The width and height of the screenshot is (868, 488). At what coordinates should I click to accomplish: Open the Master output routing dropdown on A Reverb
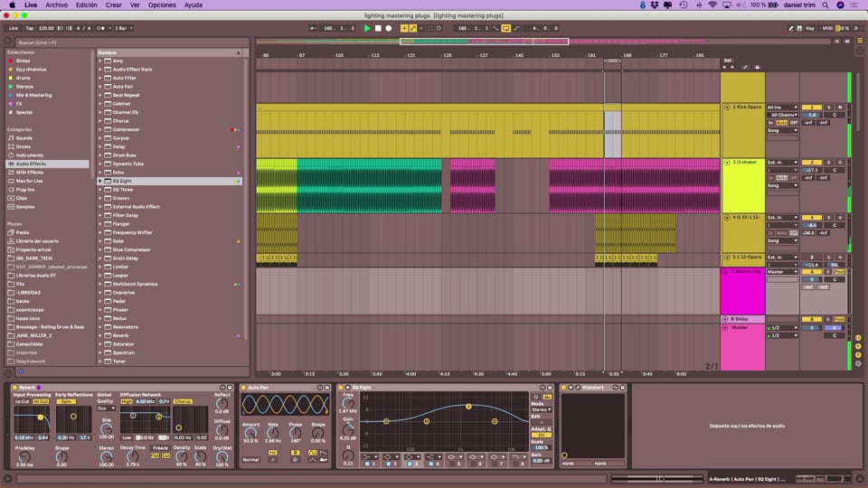pyautogui.click(x=782, y=272)
